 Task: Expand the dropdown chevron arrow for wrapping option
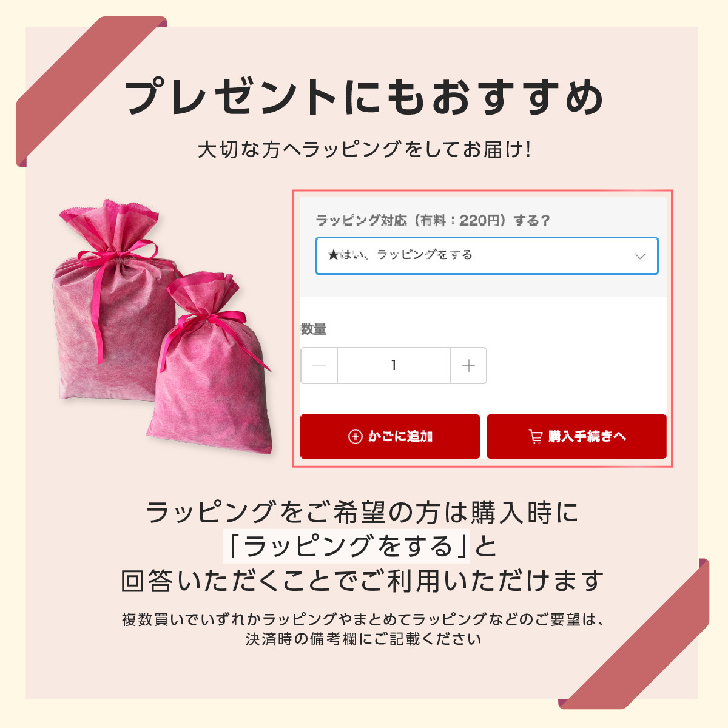(x=640, y=256)
